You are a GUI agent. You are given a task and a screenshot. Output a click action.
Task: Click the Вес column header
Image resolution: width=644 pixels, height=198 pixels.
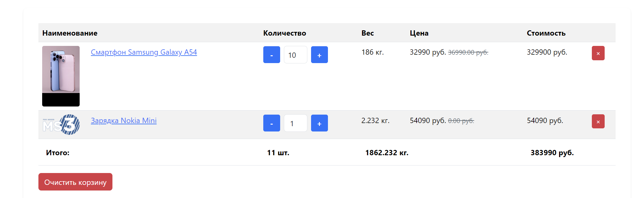pos(368,33)
